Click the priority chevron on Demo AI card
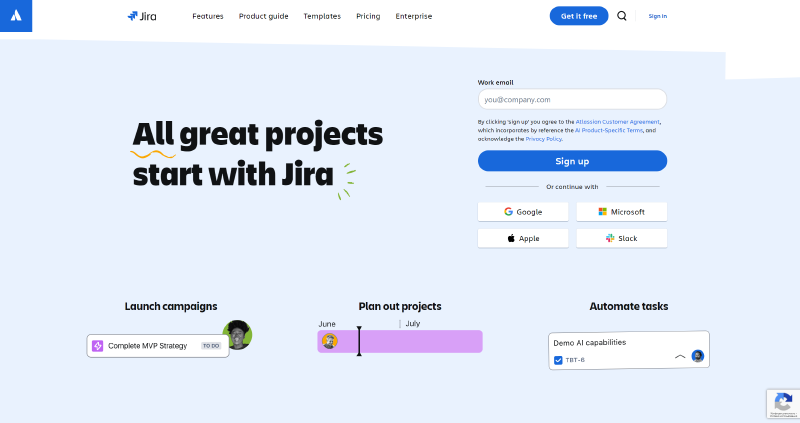The width and height of the screenshot is (800, 423). pos(680,357)
